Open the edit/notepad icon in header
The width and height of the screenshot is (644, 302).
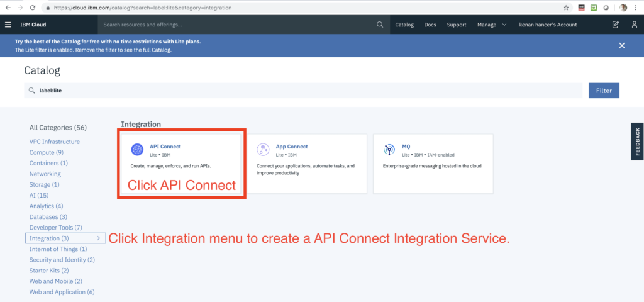click(x=616, y=25)
